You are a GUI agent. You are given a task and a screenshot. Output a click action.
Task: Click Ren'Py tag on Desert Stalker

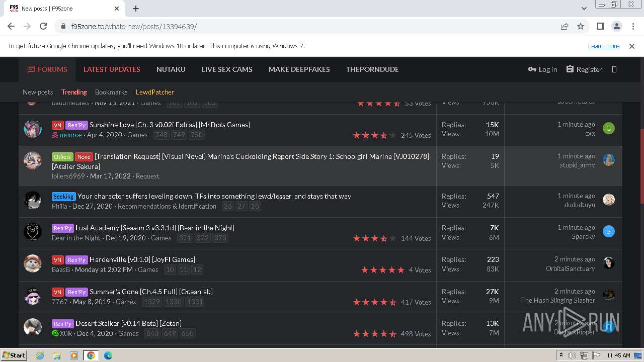[x=63, y=324]
